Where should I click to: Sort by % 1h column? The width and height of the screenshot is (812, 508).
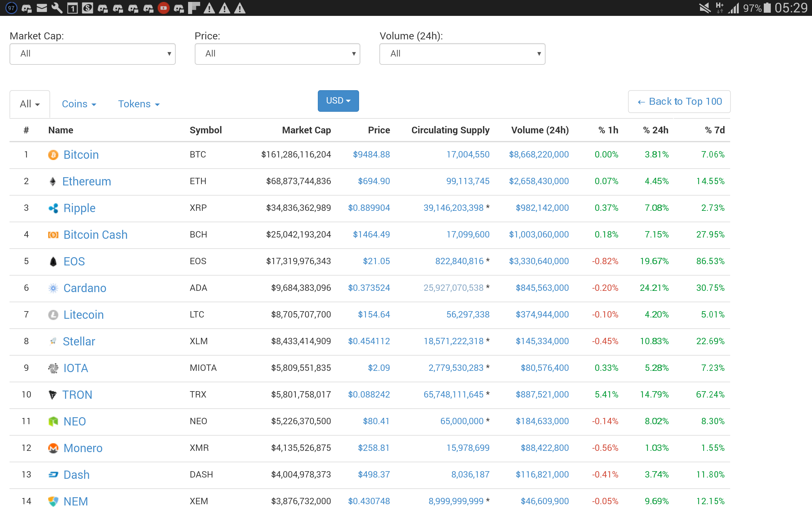608,130
